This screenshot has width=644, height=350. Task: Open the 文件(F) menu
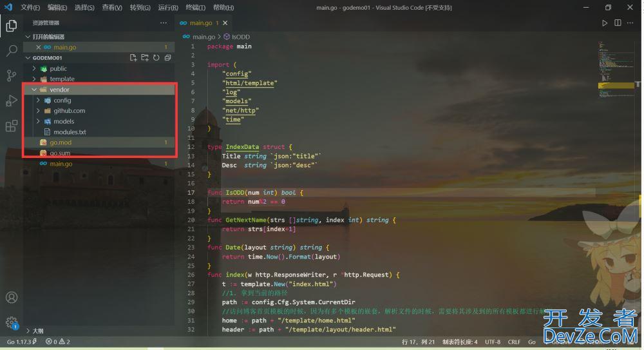[x=30, y=7]
